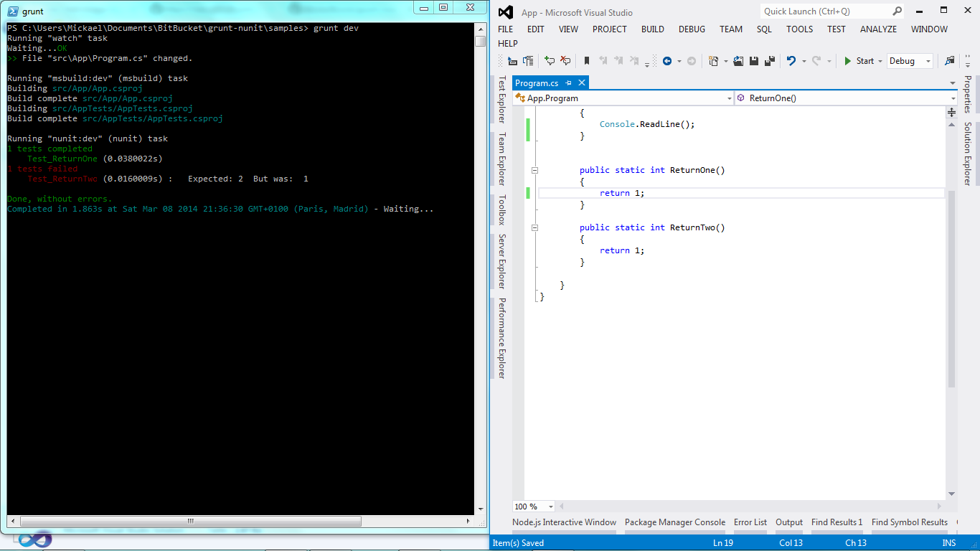Collapse the ReturnOne method outline
The width and height of the screenshot is (980, 551).
pyautogui.click(x=534, y=170)
